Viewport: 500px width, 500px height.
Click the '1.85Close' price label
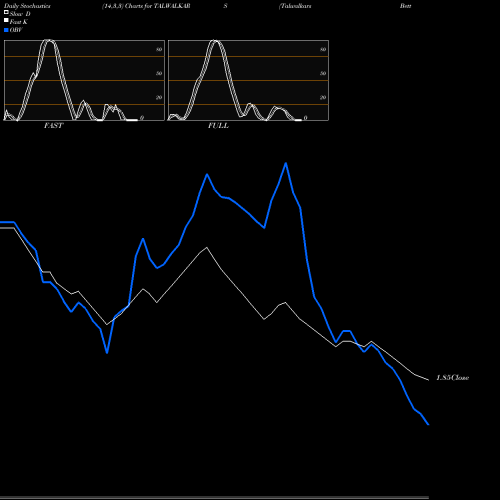[x=453, y=378]
